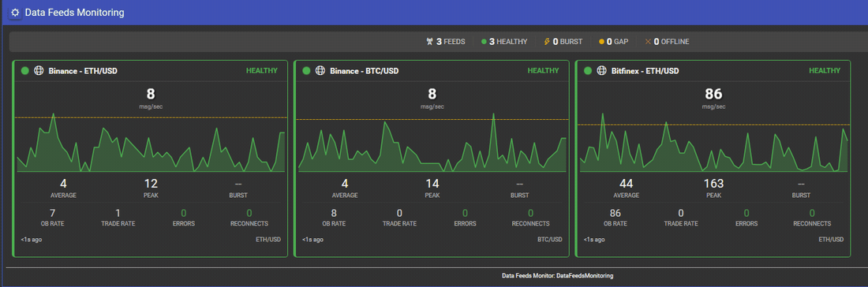
Task: Click the Binance ETH/USD message rate chart
Action: pyautogui.click(x=151, y=142)
